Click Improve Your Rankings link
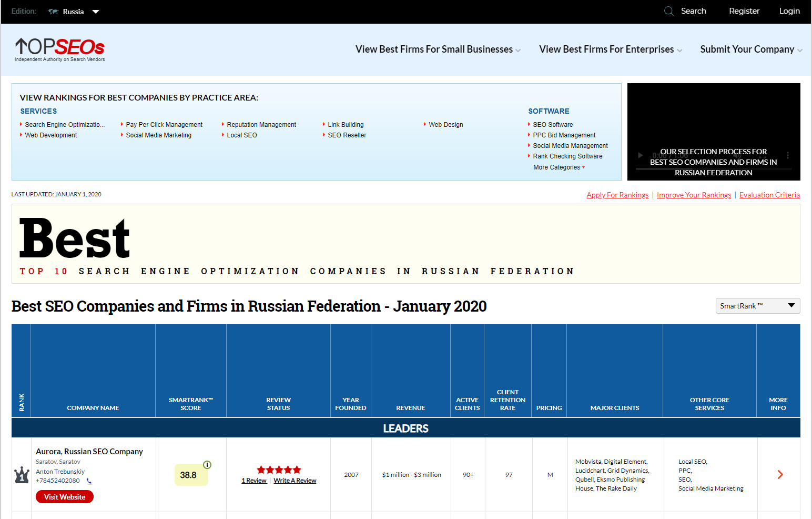 [694, 195]
